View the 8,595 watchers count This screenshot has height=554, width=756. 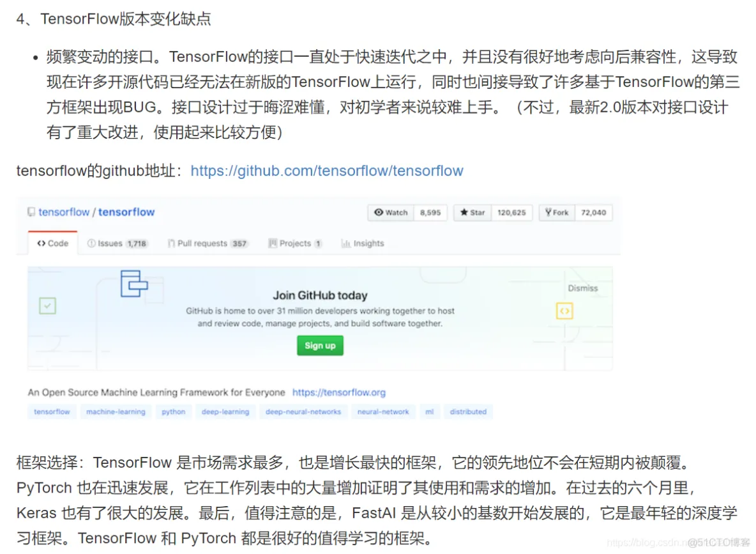coord(430,212)
